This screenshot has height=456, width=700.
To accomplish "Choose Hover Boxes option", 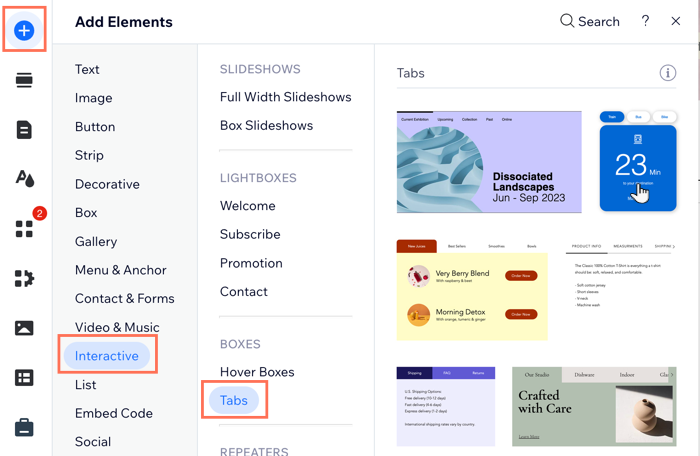I will (257, 372).
